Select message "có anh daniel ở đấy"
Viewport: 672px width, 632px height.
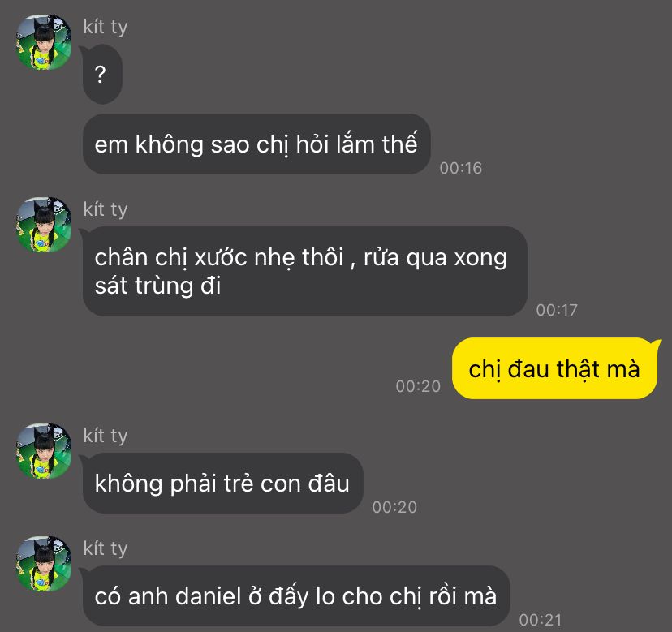pyautogui.click(x=296, y=596)
